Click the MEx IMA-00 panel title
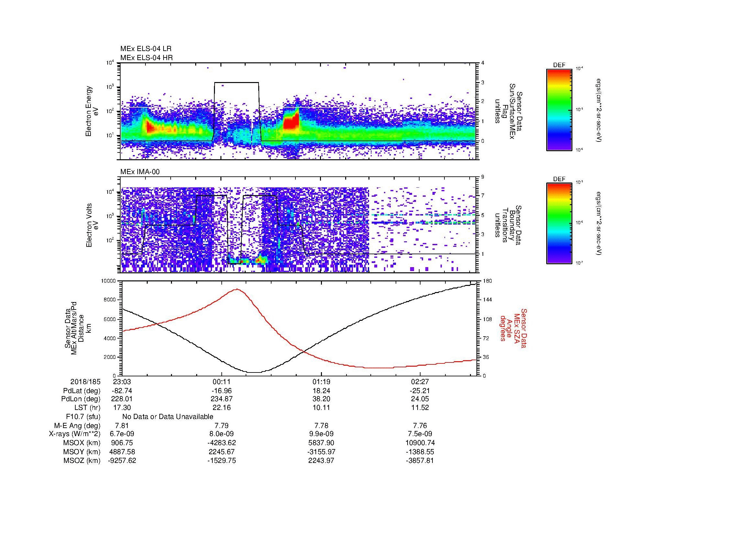Screen dimensions: 756x534 pos(140,172)
